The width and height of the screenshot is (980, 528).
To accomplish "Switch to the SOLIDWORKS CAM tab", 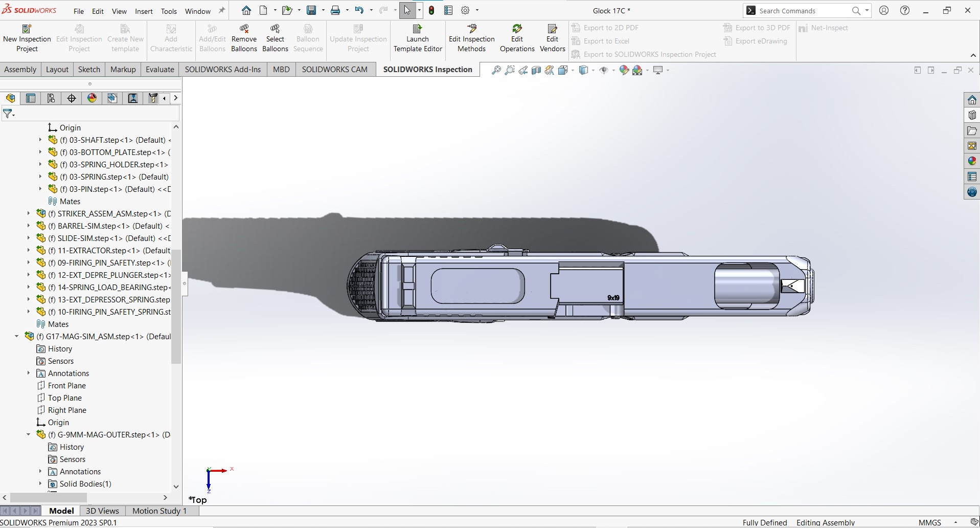I will pos(334,69).
